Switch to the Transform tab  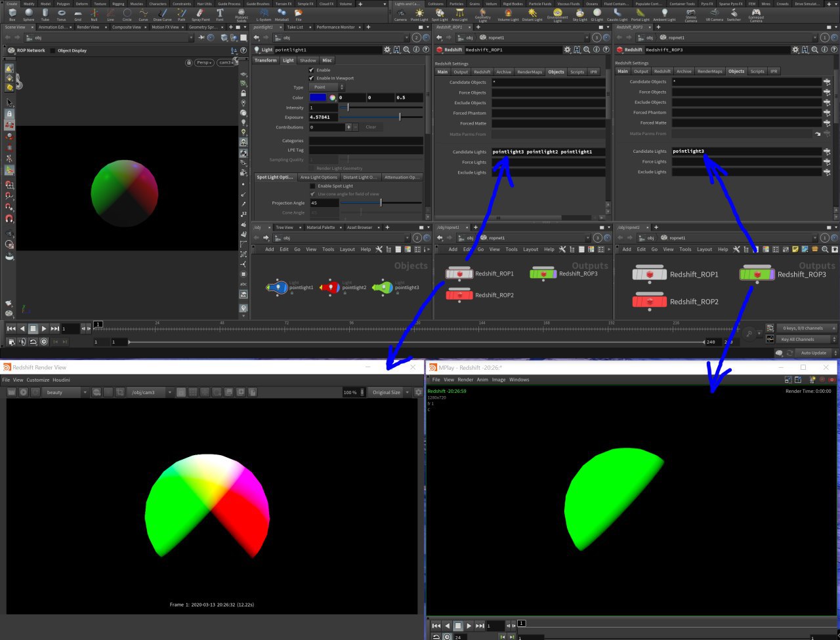[266, 60]
